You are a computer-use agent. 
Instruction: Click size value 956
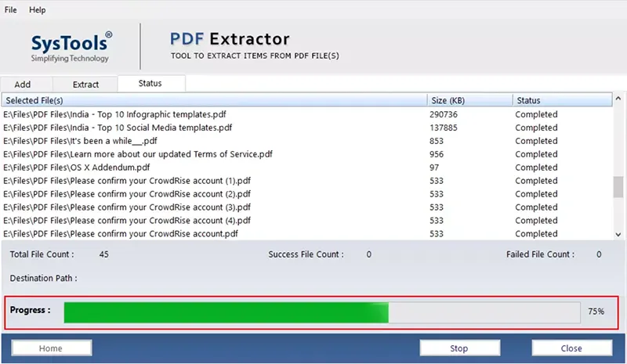pos(437,154)
